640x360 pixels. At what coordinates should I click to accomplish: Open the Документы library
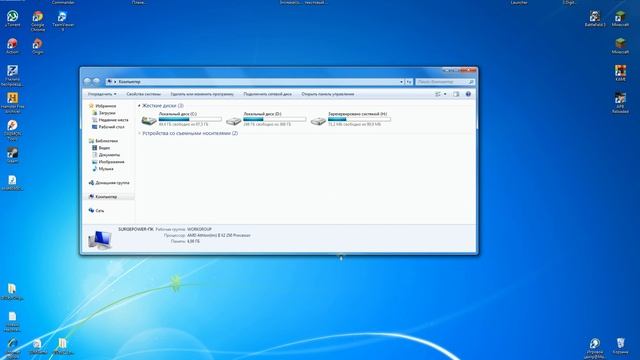[109, 155]
